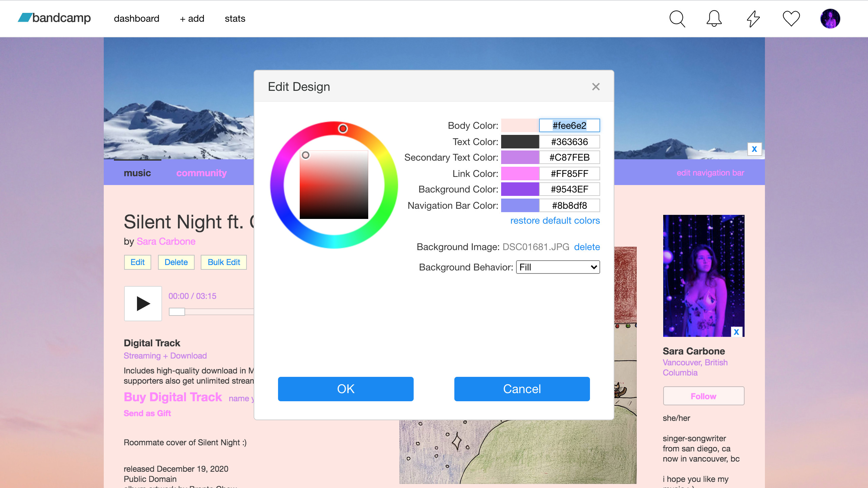Open the Background Behavior dropdown

tap(558, 267)
